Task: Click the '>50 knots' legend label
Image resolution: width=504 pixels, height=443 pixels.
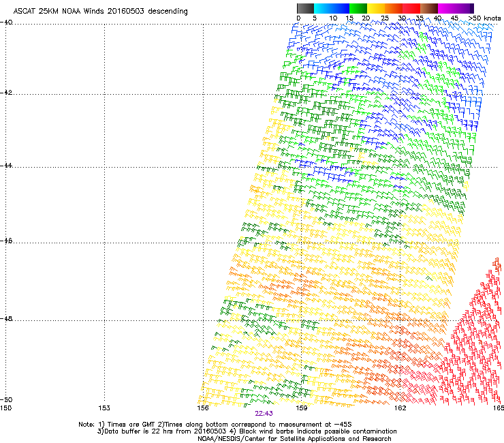Action: point(484,18)
